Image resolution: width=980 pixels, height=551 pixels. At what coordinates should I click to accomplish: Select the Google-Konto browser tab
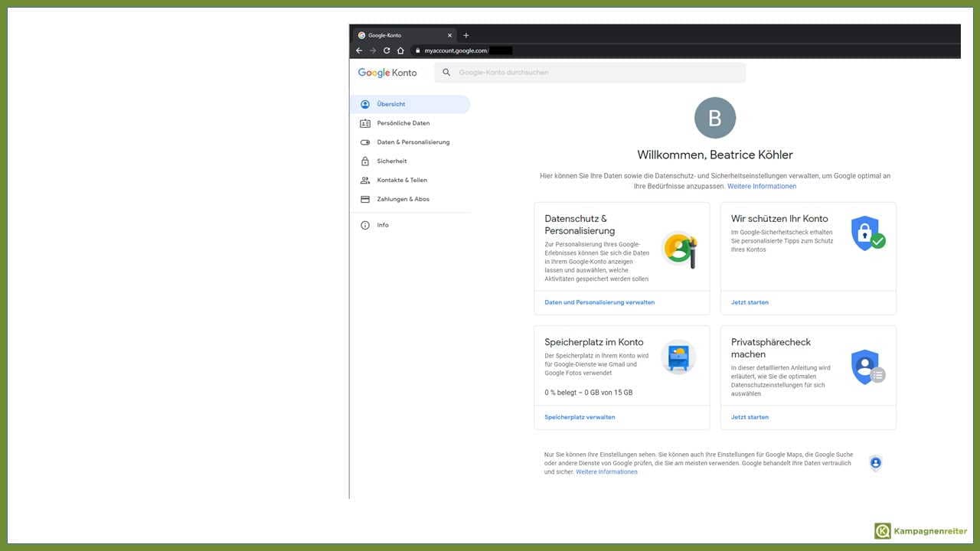click(x=405, y=35)
